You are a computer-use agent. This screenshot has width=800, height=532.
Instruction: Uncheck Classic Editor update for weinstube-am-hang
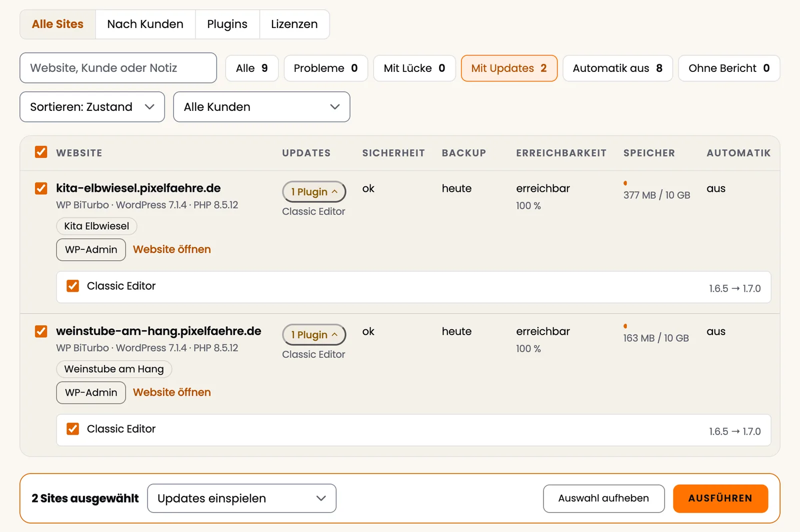[73, 429]
